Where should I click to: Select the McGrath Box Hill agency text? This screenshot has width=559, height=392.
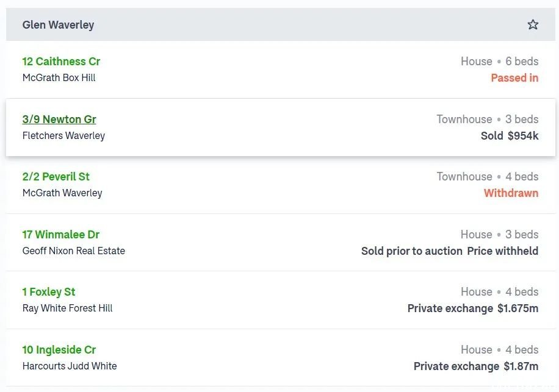59,77
